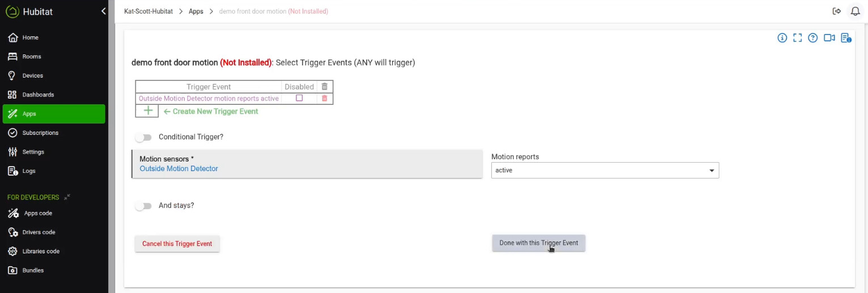Viewport: 868px width, 293px height.
Task: Turn on the And stays toggle
Action: tap(144, 206)
